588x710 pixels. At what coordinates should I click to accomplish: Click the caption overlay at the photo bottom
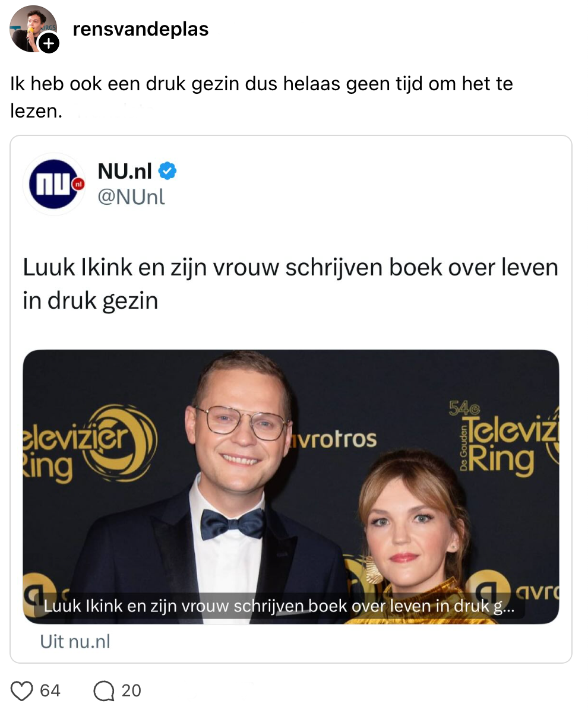[279, 606]
